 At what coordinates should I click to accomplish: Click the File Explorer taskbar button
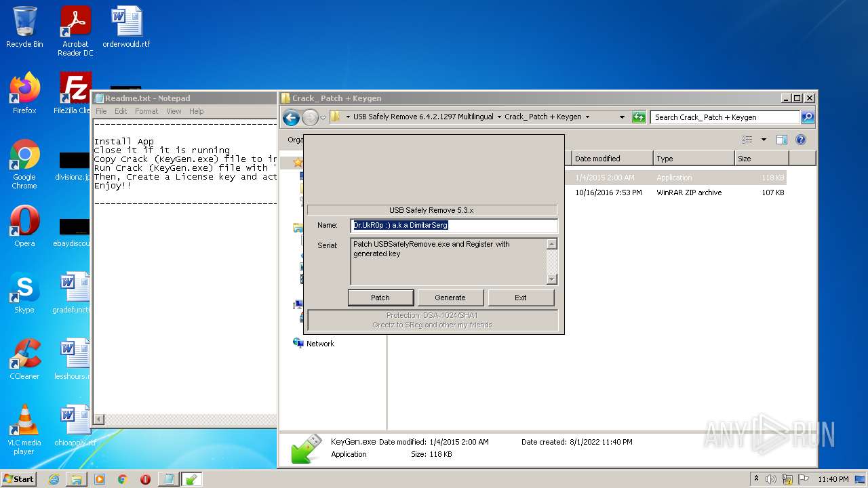77,479
